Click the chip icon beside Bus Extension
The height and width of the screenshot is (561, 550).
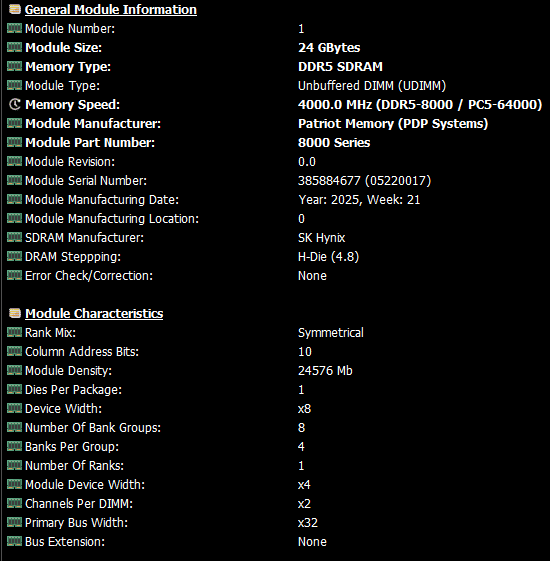pos(14,541)
